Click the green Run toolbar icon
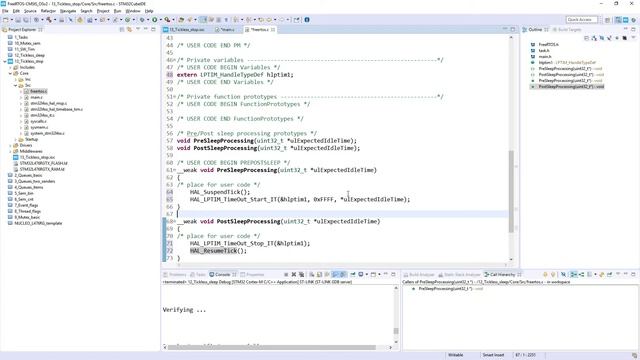The image size is (640, 360). pos(155,20)
